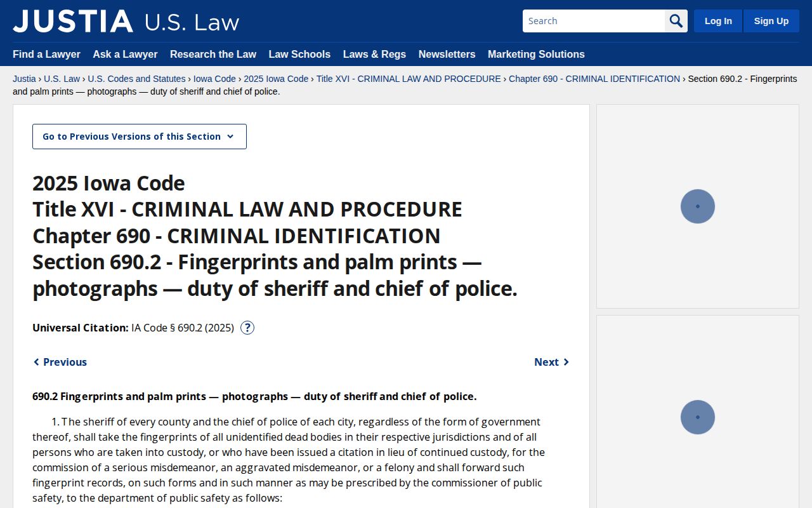Click the Log In button
The height and width of the screenshot is (508, 812).
point(718,21)
